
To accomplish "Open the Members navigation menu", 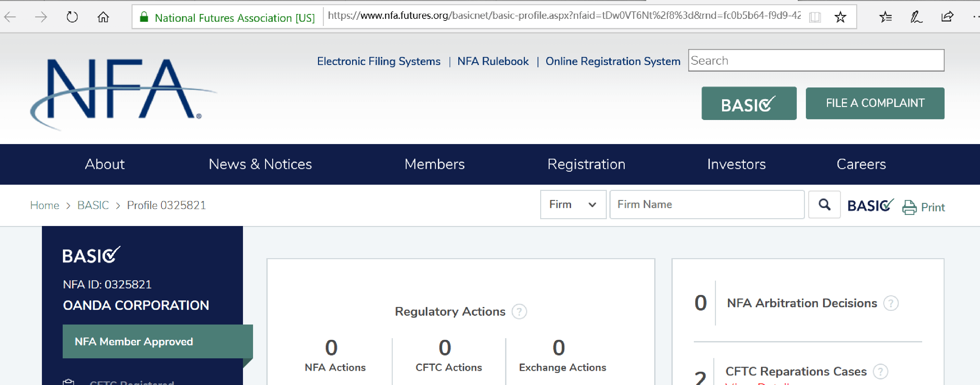I will (434, 165).
